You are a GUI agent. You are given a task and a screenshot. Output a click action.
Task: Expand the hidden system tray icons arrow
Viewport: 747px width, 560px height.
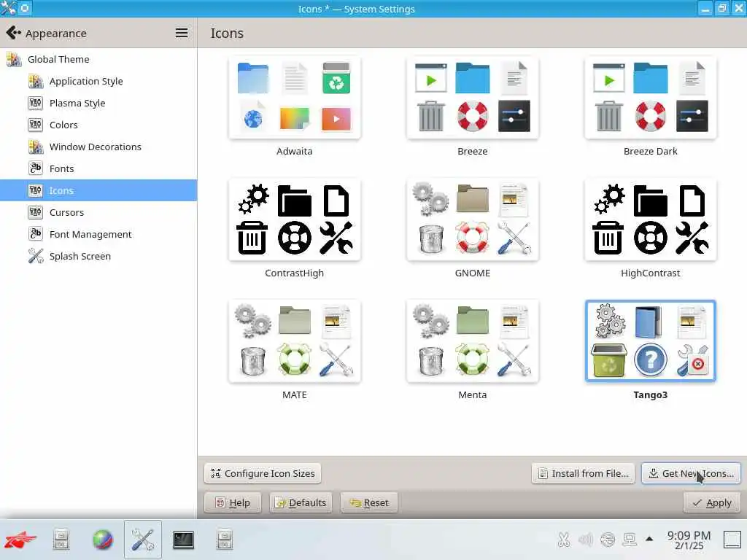coord(649,539)
